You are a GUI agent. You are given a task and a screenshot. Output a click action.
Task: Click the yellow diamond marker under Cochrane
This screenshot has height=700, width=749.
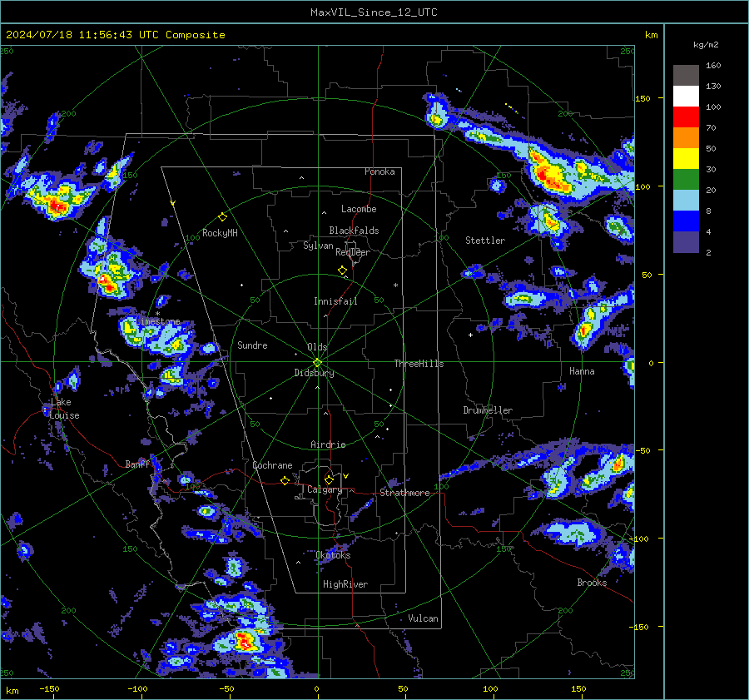(285, 480)
